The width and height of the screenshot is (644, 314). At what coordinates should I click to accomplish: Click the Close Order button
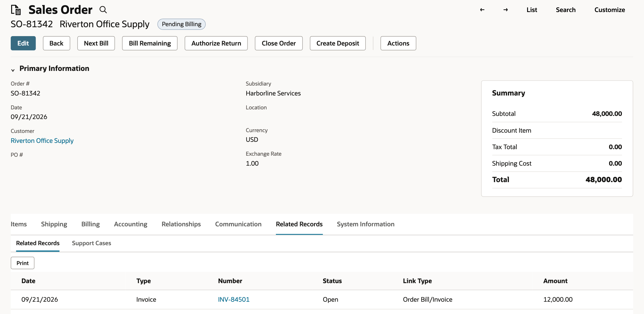pyautogui.click(x=279, y=43)
